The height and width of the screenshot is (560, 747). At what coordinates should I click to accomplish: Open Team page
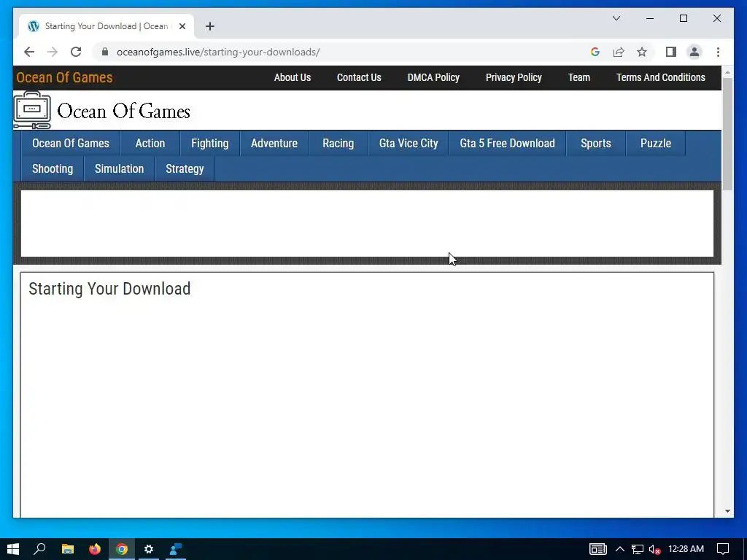tap(578, 77)
